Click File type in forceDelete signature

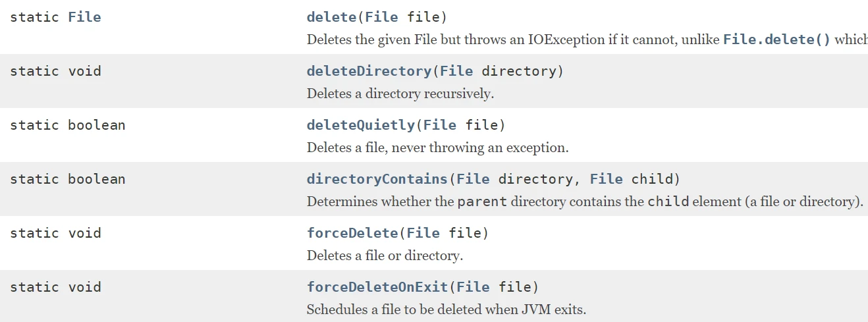(x=423, y=233)
